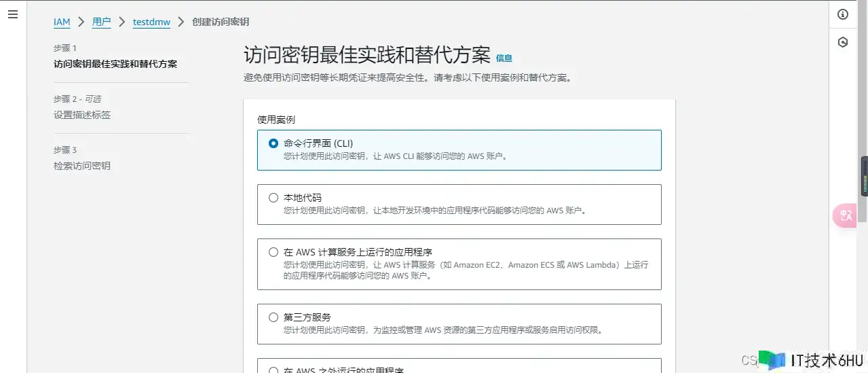Click the pink translate floating icon
Viewport: 868px width, 373px height.
click(845, 215)
